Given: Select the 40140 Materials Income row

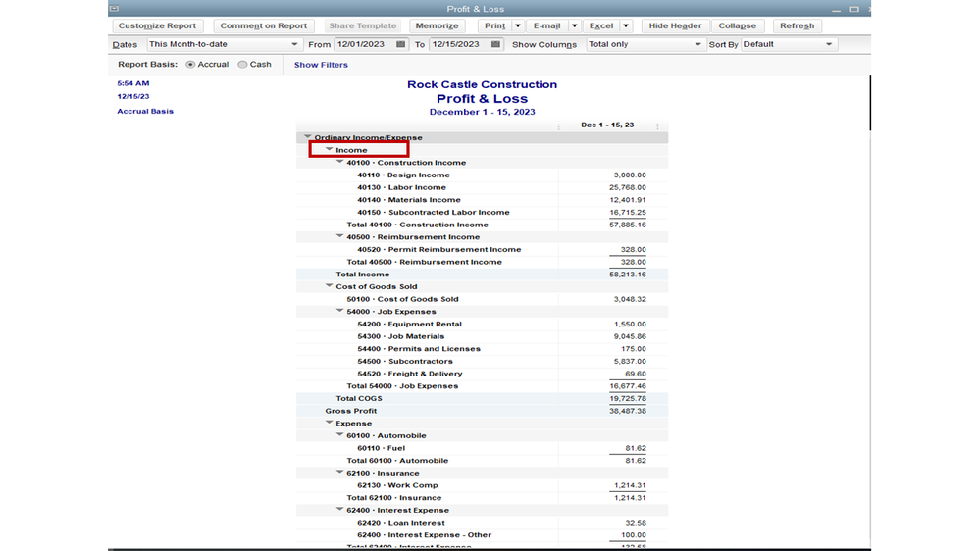Looking at the screenshot, I should tap(482, 200).
